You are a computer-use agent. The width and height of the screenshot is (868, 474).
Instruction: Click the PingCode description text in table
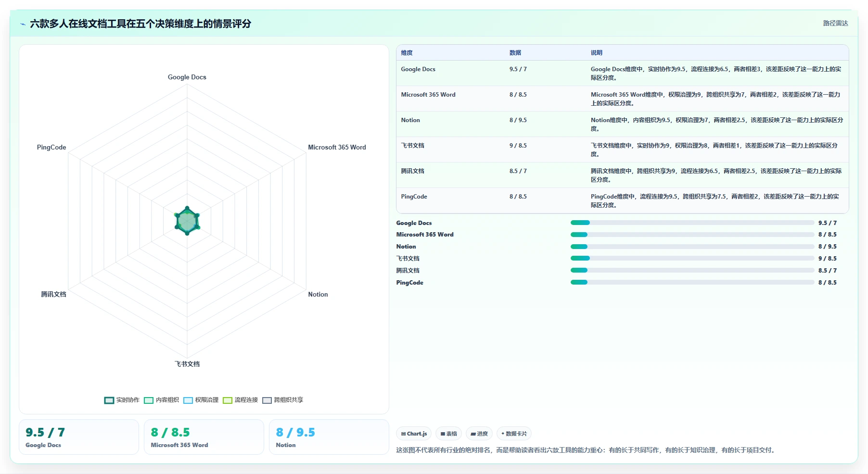coord(715,201)
